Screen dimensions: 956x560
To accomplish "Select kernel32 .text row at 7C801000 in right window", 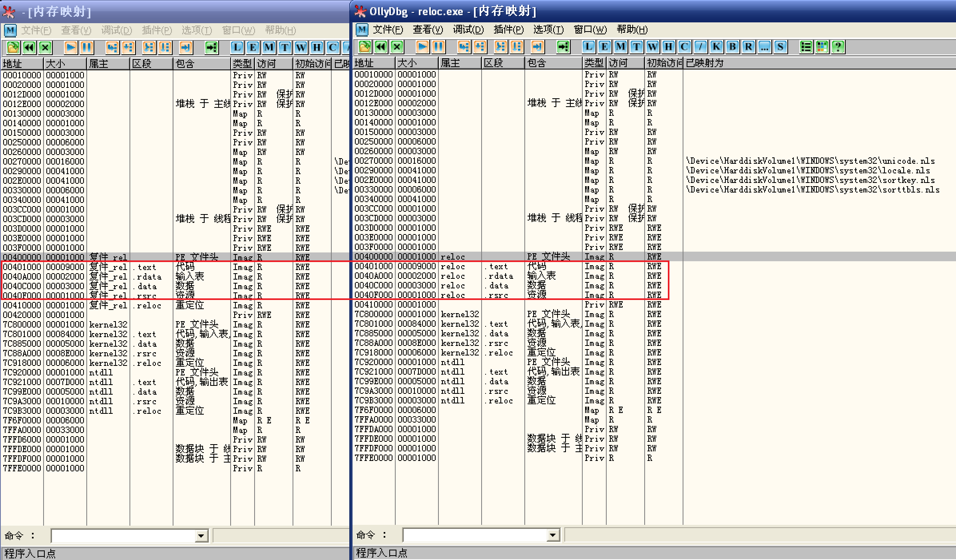I will click(x=460, y=324).
